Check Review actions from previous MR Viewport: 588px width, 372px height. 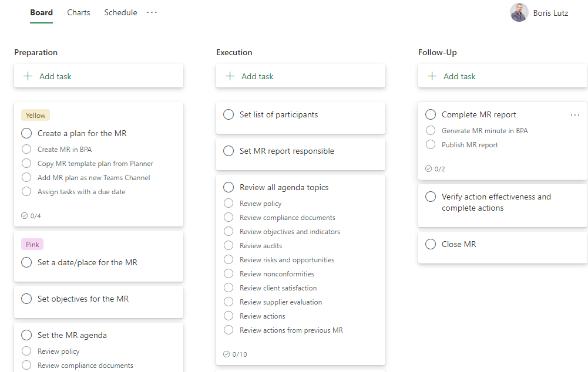click(229, 330)
